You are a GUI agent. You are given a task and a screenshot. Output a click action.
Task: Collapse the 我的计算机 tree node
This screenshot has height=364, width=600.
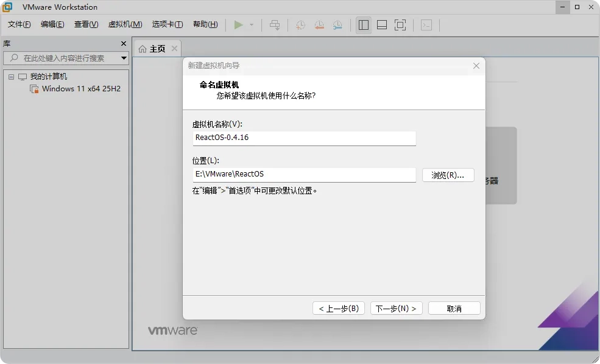11,77
